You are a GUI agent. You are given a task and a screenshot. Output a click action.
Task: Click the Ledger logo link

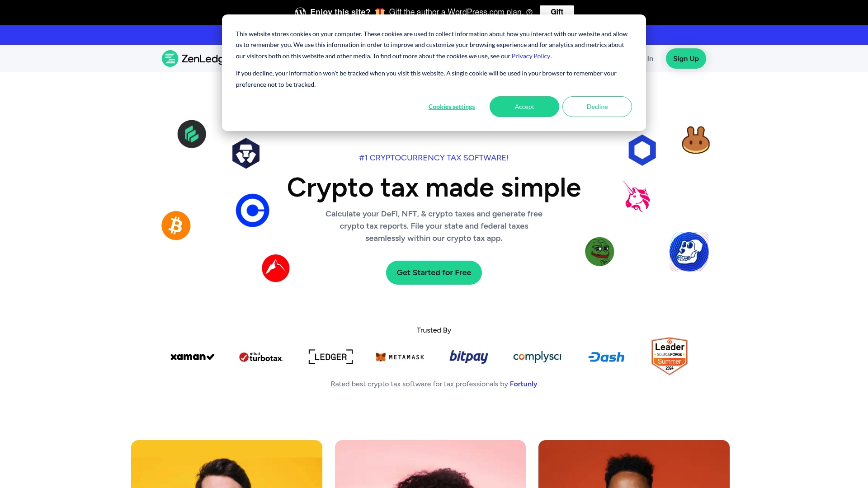coord(330,357)
